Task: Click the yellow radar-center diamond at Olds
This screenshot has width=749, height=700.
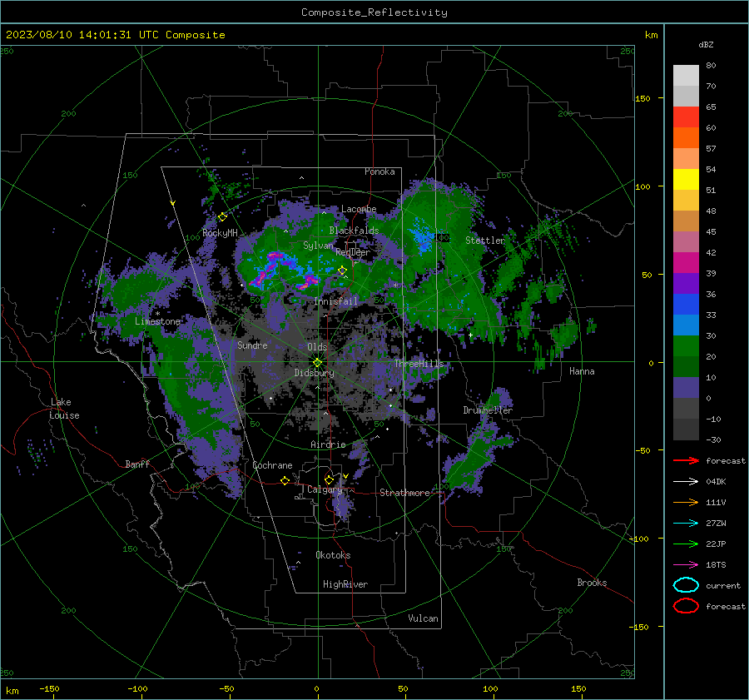Action: coord(317,363)
